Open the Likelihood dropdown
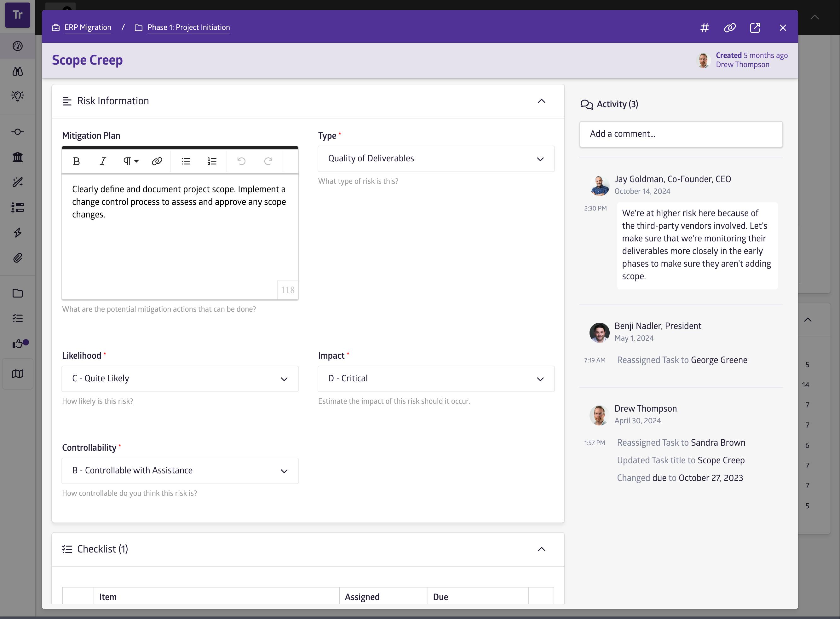Screen dimensions: 840x619 [x=180, y=379]
